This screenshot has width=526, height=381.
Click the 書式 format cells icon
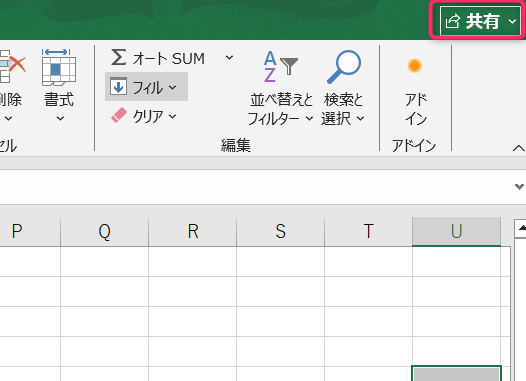(x=59, y=67)
